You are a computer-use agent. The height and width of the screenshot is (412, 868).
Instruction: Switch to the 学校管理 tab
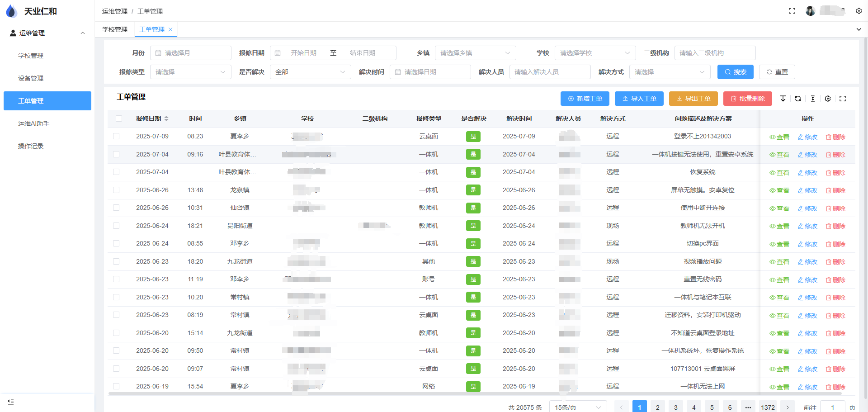pyautogui.click(x=115, y=29)
